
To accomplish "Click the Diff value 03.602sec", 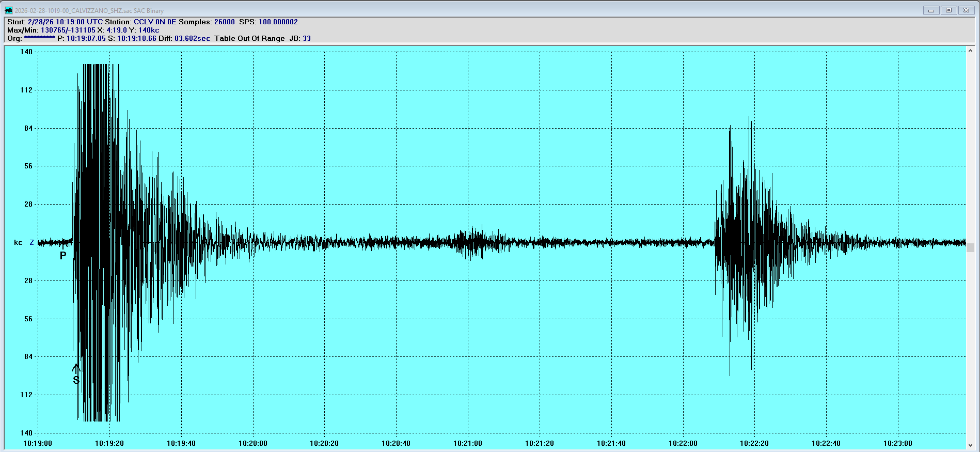I will (192, 38).
